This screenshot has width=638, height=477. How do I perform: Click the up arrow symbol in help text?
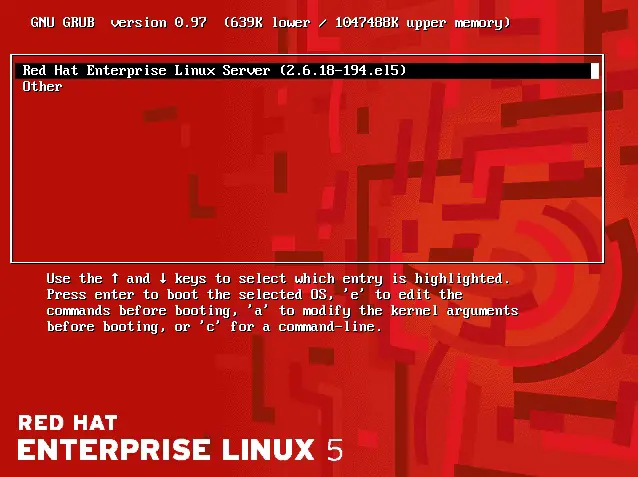click(x=115, y=278)
